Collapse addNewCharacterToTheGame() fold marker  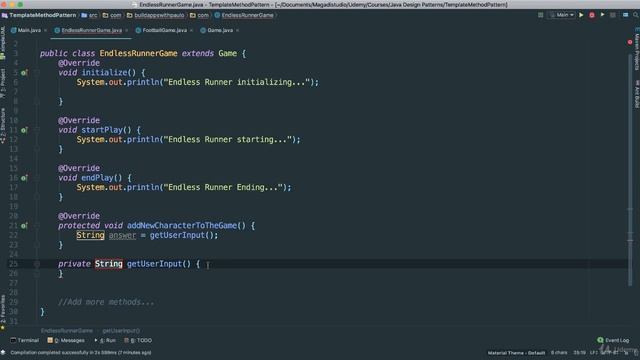point(37,226)
